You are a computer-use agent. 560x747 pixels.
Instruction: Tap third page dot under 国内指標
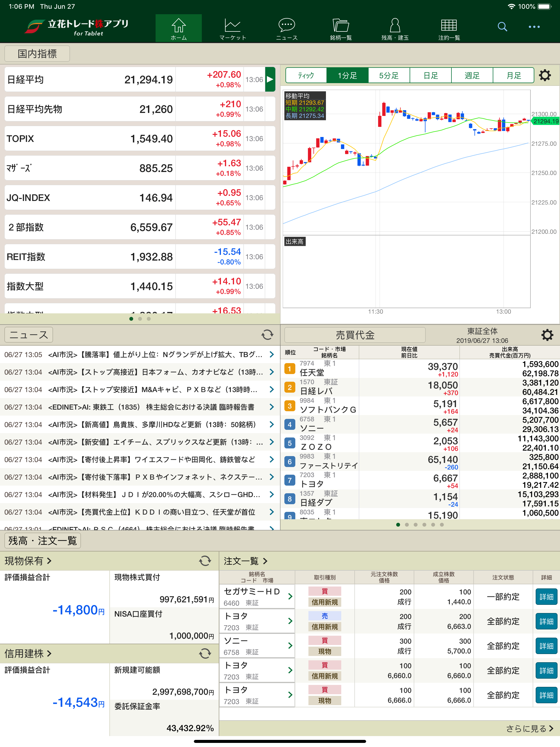(148, 319)
